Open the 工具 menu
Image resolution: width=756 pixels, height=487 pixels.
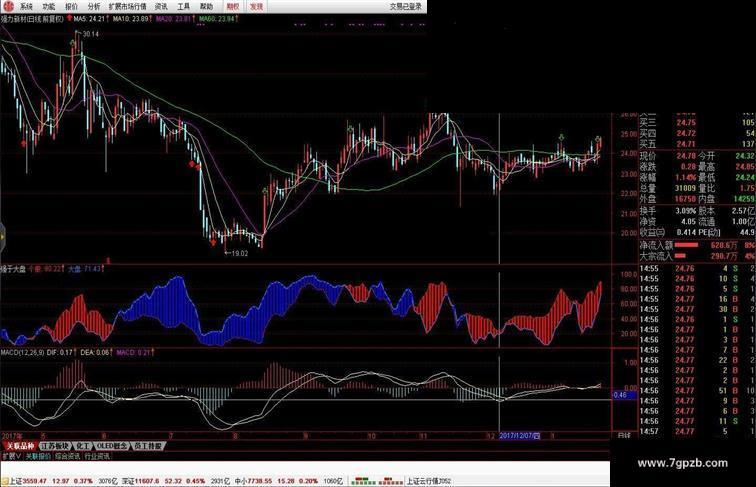pyautogui.click(x=184, y=7)
